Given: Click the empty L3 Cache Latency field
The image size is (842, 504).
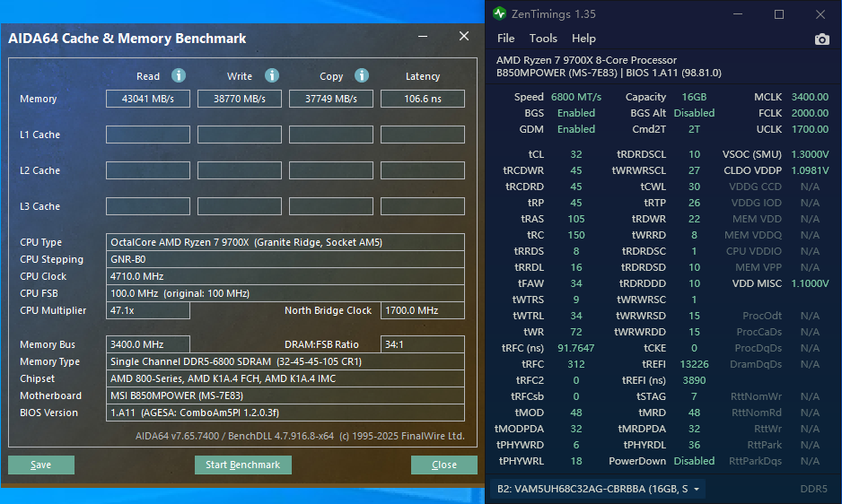Looking at the screenshot, I should (x=423, y=206).
